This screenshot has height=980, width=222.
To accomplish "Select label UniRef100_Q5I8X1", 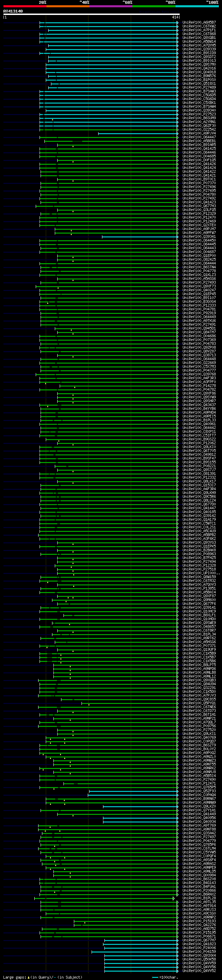I will tap(199, 84).
